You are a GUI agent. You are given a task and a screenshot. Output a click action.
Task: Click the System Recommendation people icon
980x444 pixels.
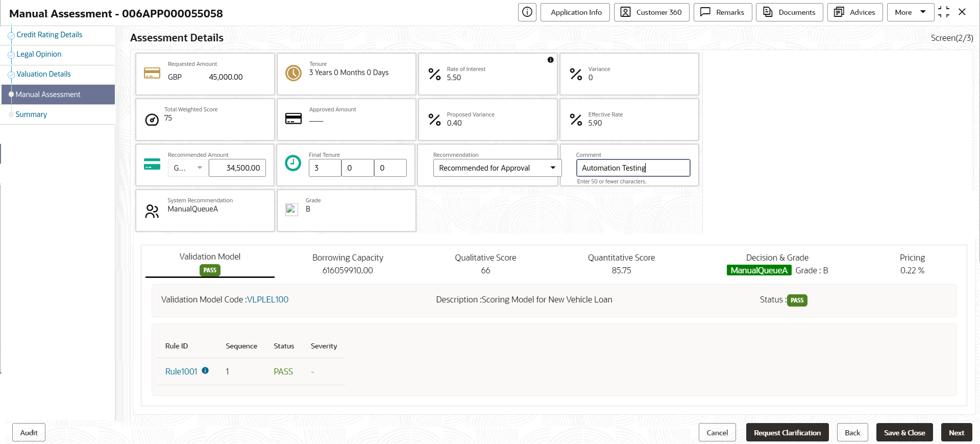click(152, 211)
